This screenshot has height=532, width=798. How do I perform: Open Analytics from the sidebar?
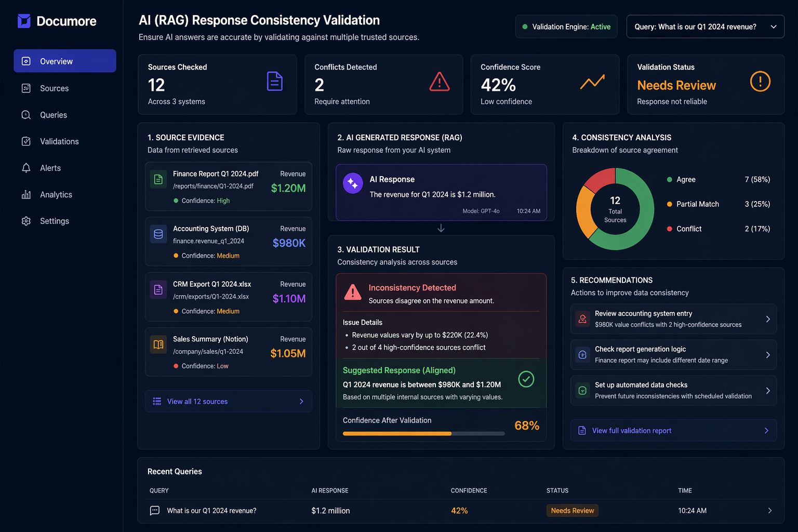[65, 194]
